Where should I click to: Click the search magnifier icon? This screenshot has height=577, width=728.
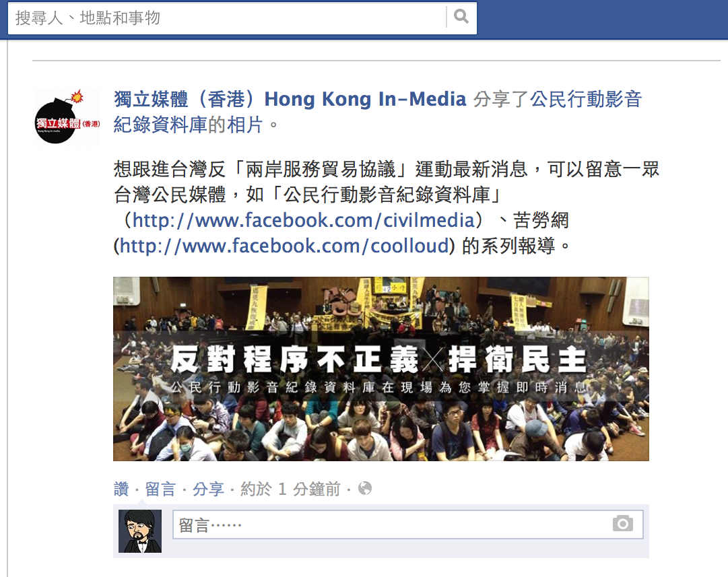click(x=461, y=18)
